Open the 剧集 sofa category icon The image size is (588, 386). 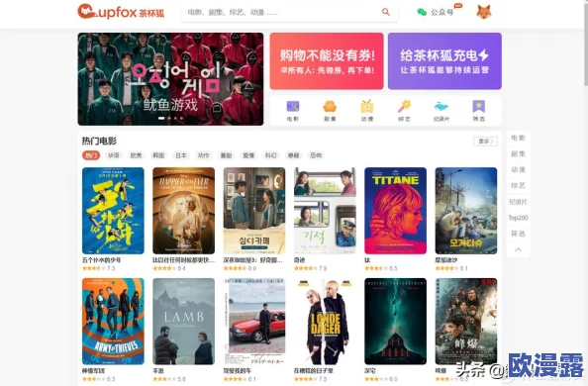click(330, 111)
